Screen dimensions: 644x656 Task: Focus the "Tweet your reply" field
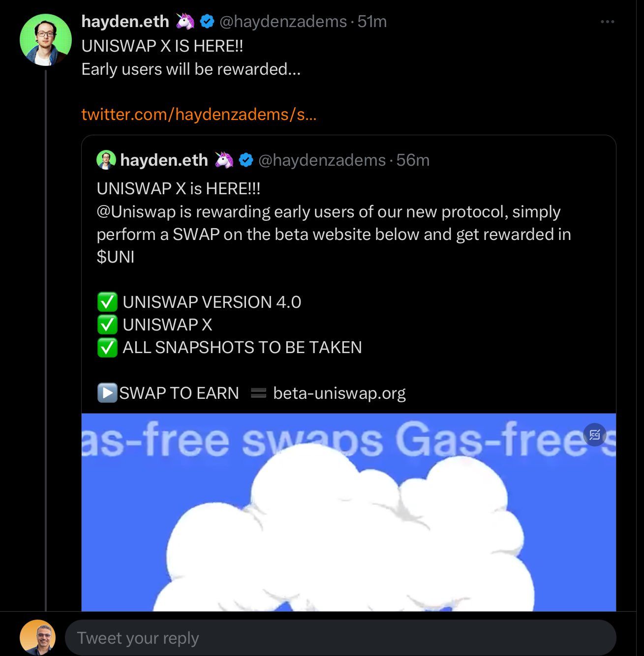click(x=340, y=638)
